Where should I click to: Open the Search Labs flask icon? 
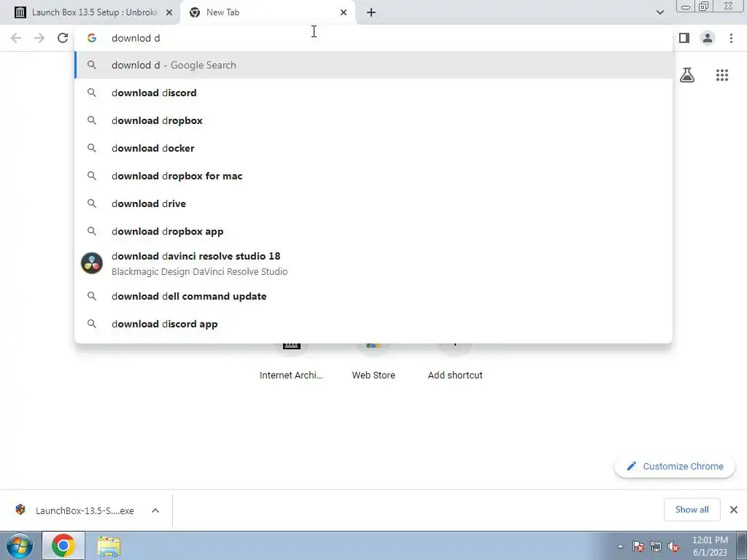coord(687,75)
